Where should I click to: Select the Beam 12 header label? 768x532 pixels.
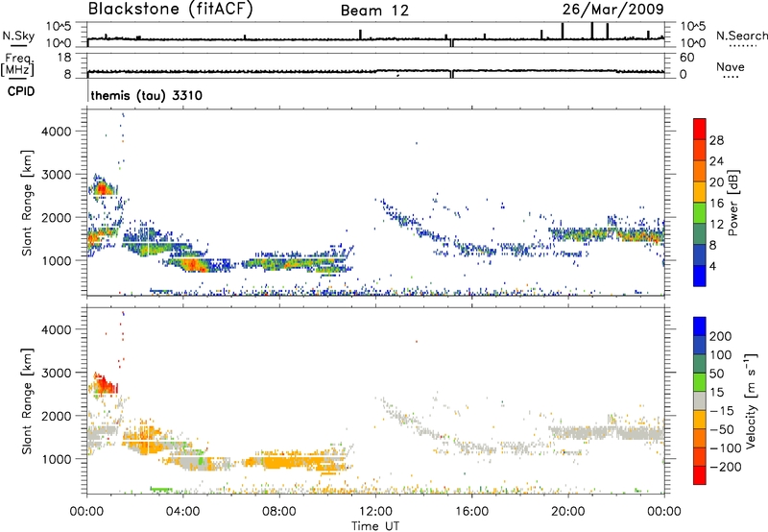(x=374, y=11)
